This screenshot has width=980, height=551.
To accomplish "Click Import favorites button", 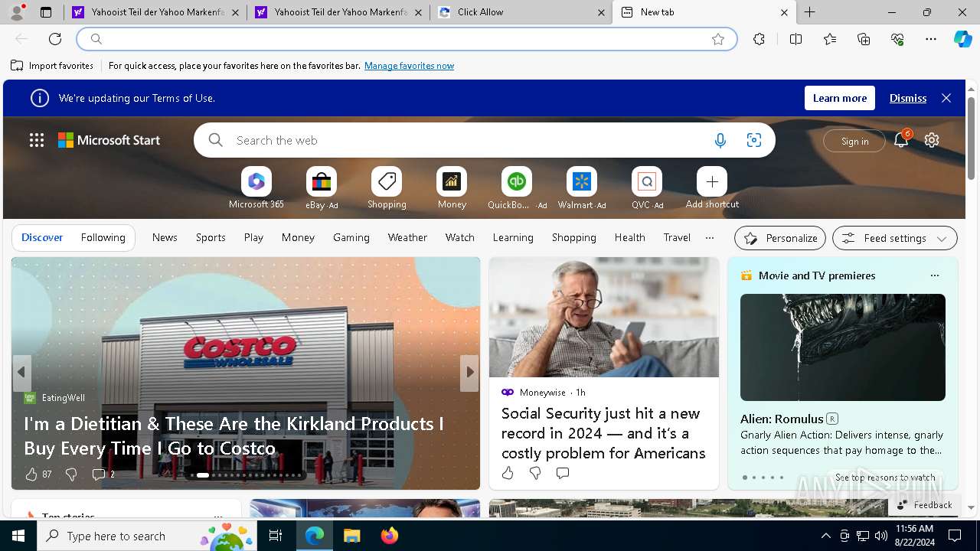I will coord(52,66).
